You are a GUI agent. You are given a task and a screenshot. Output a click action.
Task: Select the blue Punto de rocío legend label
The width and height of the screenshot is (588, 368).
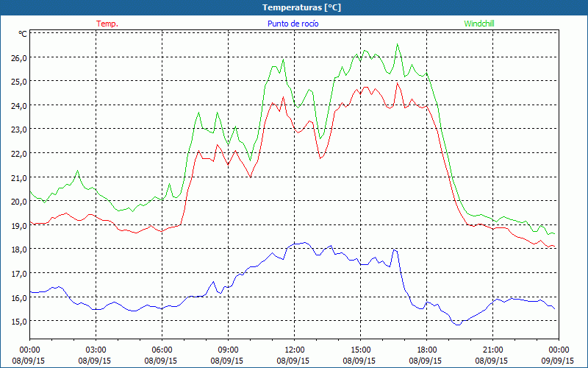point(293,24)
